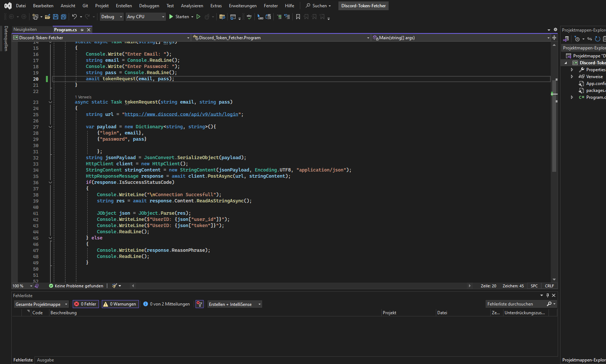Open the Debuggen menu
Image resolution: width=606 pixels, height=364 pixels.
coord(149,6)
